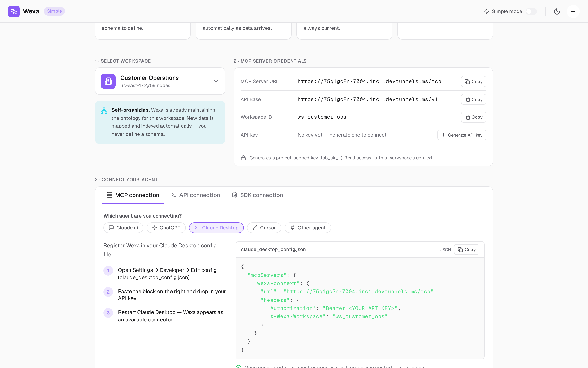Click the terminal icon on API connection tab
This screenshot has height=368, width=588.
174,195
